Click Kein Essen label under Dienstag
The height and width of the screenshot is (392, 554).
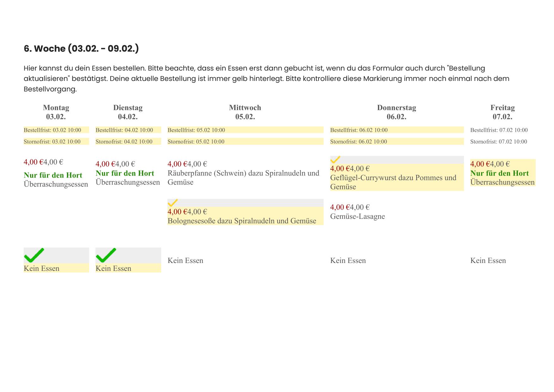pos(113,268)
